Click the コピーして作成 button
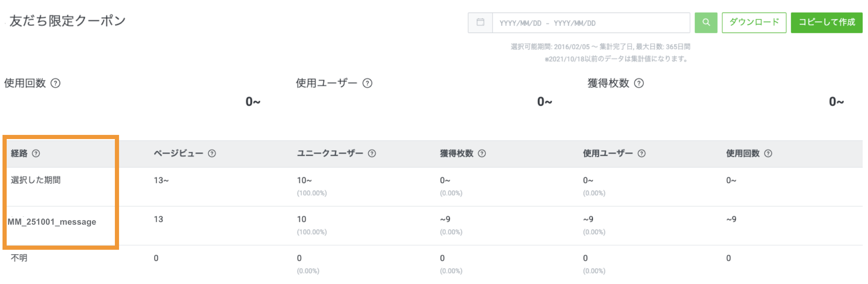Screen dimensions: 868x284 (826, 23)
